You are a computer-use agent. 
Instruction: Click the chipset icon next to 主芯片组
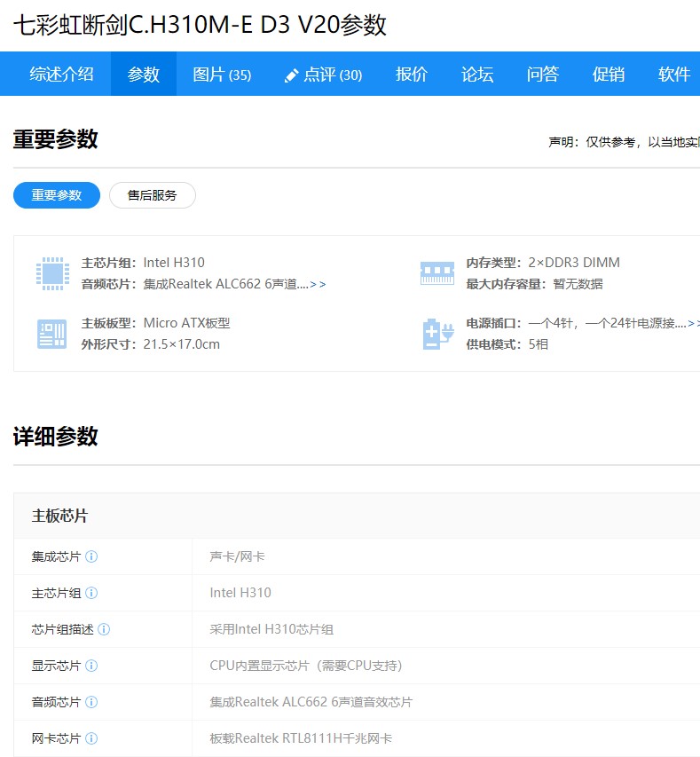52,273
